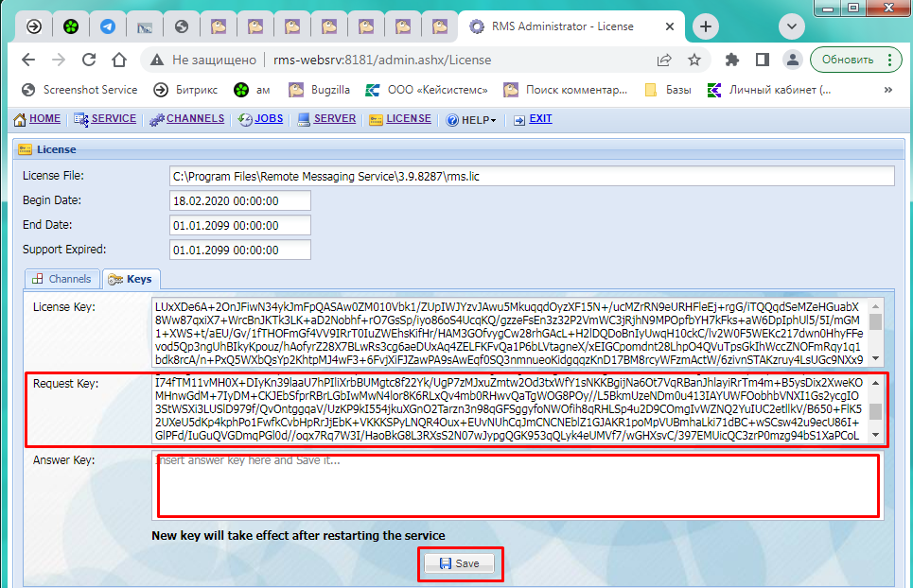Click the question mark help icon

tap(452, 120)
